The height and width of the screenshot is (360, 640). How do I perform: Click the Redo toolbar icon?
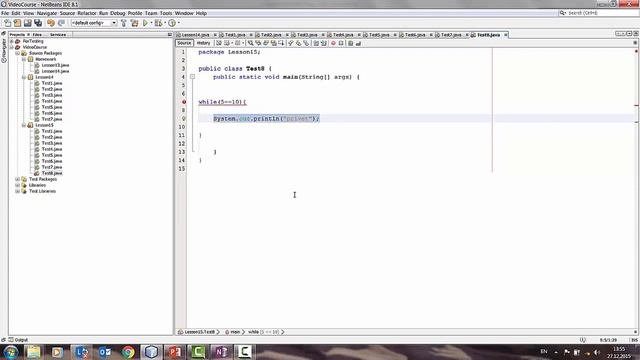61,23
